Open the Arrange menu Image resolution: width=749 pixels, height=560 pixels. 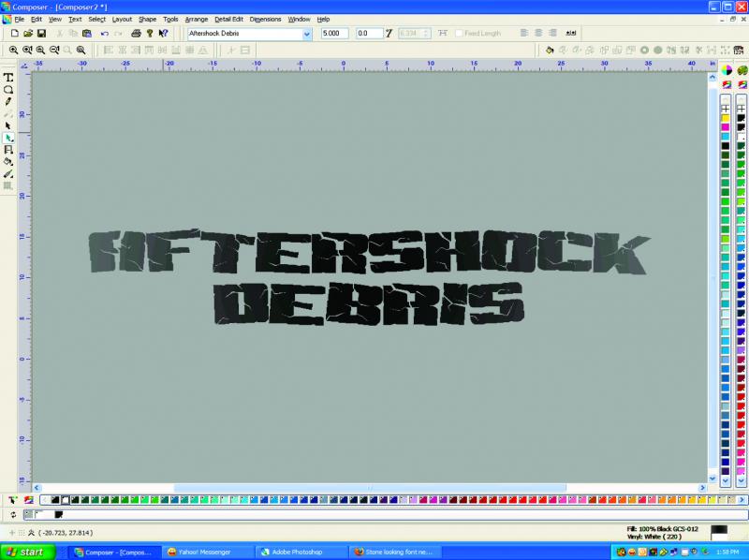pos(197,19)
